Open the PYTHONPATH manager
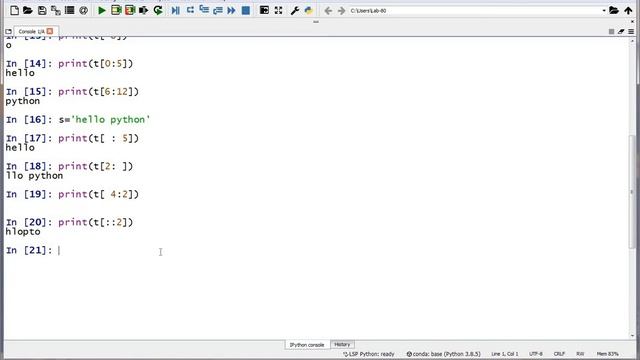640x360 pixels. click(x=309, y=11)
